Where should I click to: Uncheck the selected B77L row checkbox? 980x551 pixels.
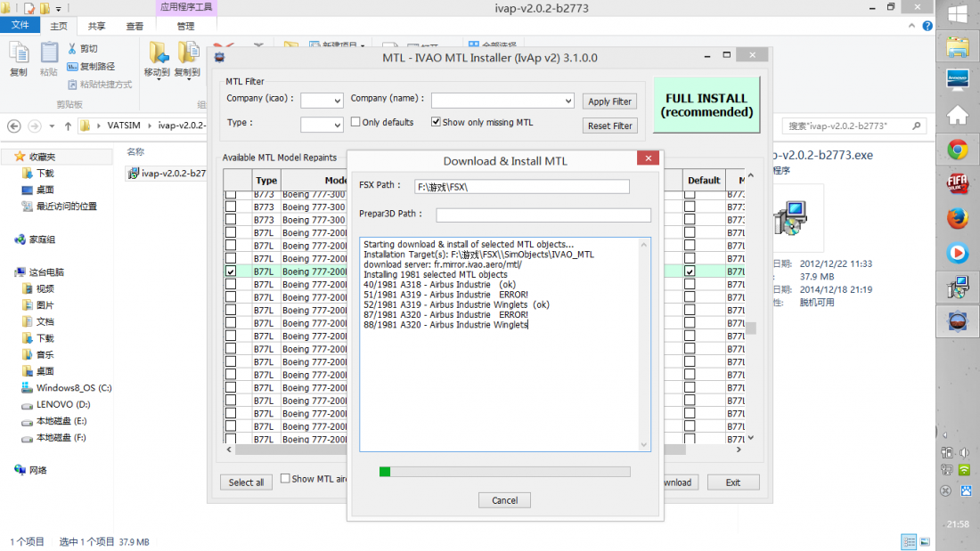pyautogui.click(x=231, y=271)
